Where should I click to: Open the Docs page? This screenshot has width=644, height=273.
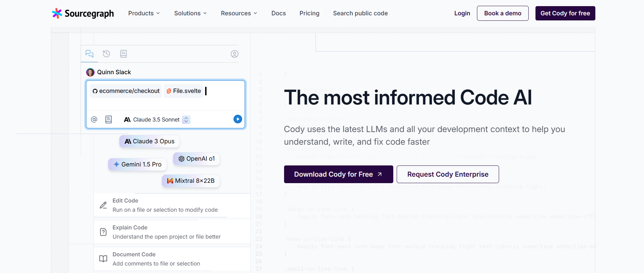pyautogui.click(x=279, y=13)
